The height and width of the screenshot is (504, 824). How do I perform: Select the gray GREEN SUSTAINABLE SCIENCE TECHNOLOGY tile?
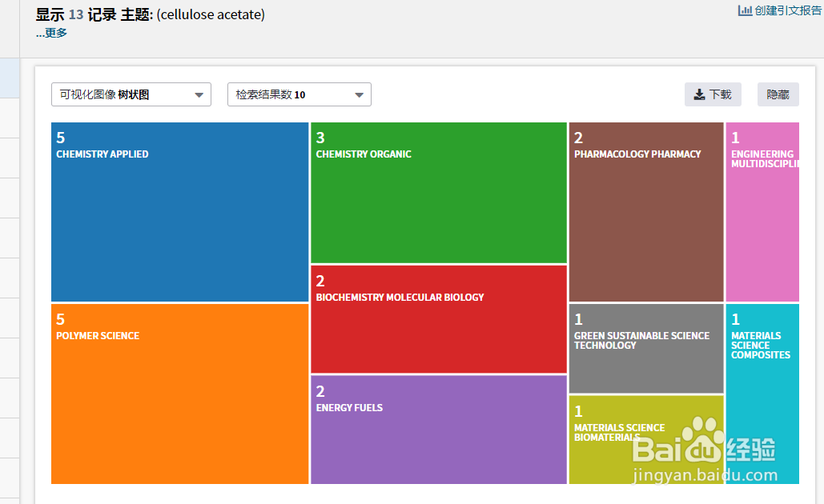pyautogui.click(x=646, y=349)
